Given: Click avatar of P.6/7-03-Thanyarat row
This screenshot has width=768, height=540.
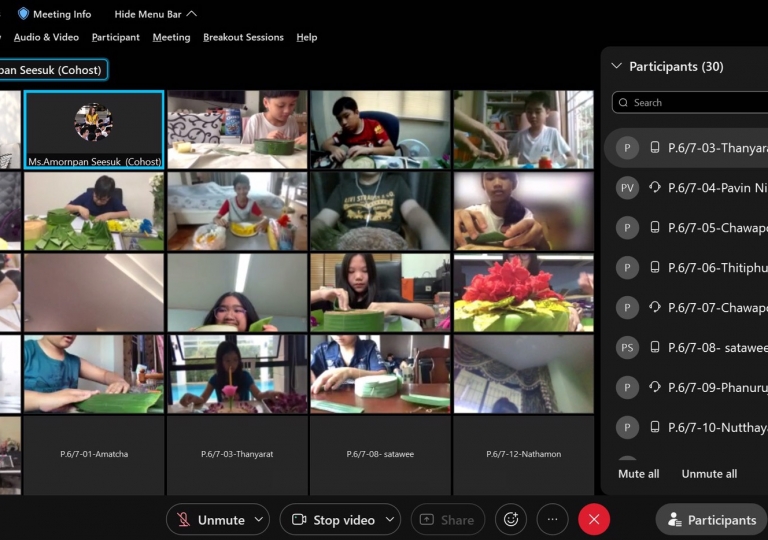Looking at the screenshot, I should click(627, 148).
